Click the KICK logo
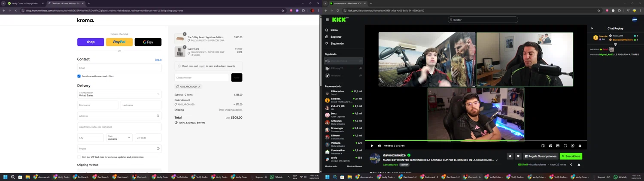 point(340,19)
